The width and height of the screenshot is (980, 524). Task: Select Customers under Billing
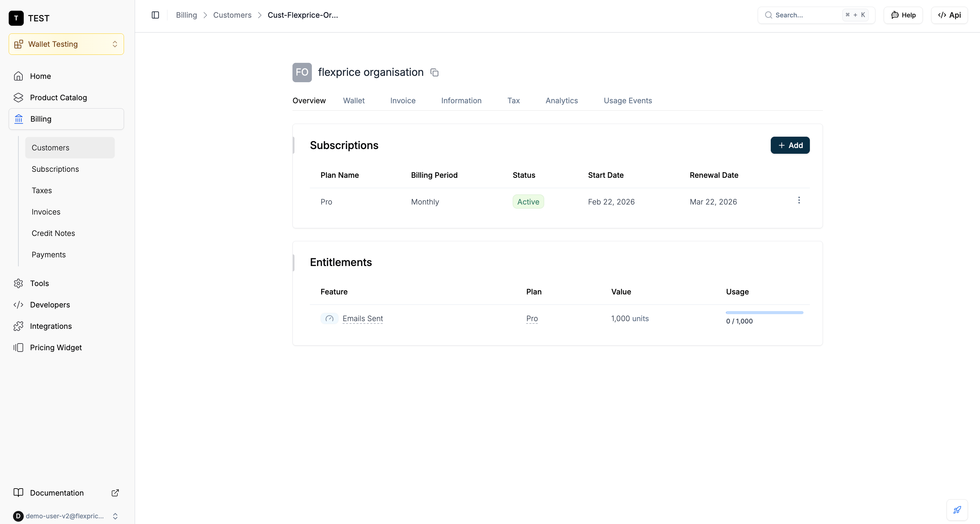[x=70, y=147]
